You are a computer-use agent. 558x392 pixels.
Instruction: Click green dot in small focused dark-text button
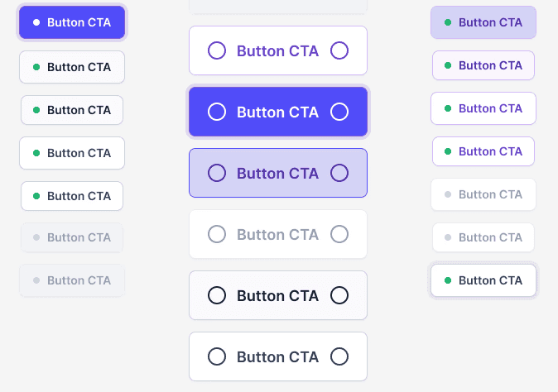pyautogui.click(x=448, y=280)
